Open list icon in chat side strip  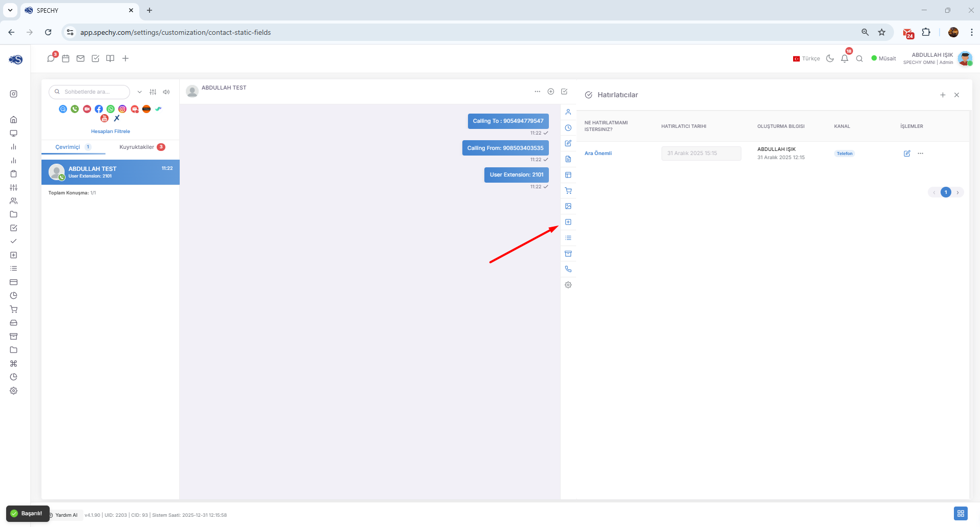coord(568,238)
